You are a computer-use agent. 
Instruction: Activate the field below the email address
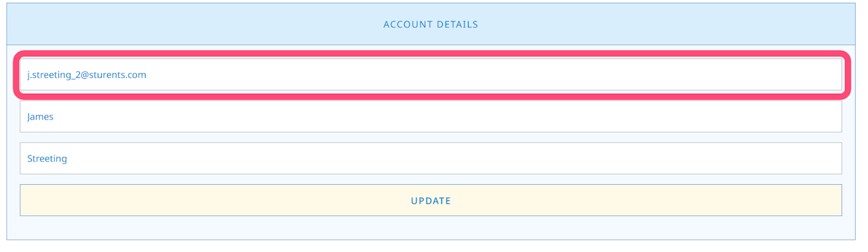[431, 117]
